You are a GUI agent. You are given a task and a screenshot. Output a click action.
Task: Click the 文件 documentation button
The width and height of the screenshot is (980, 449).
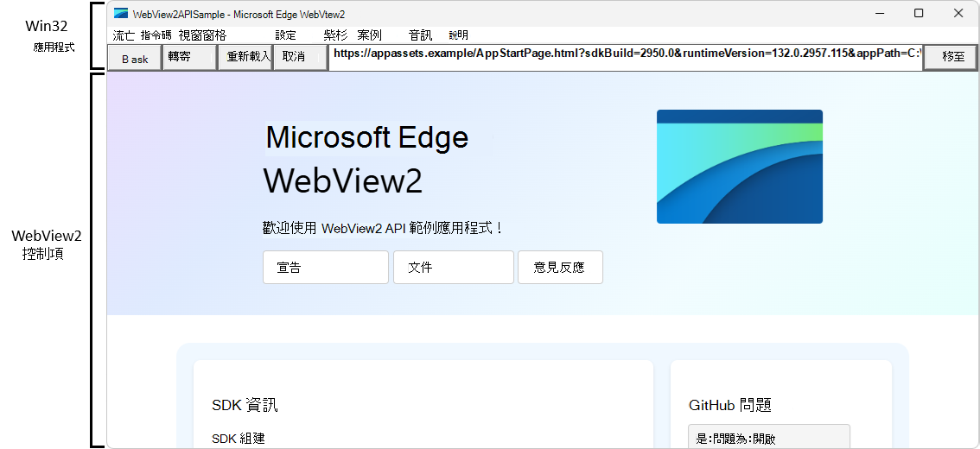point(454,268)
